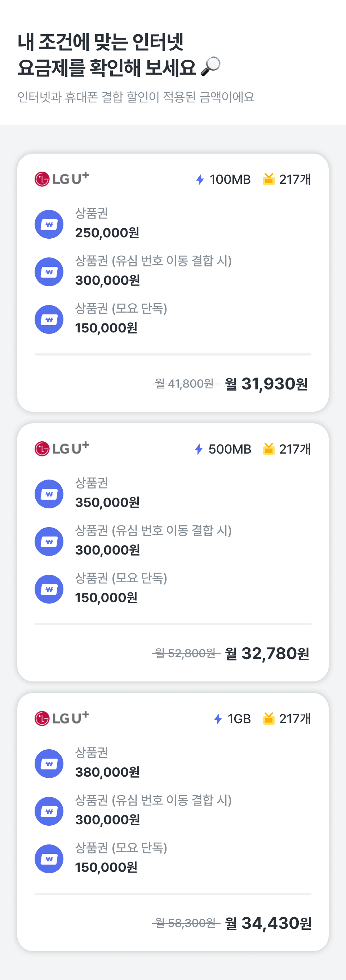Image resolution: width=346 pixels, height=980 pixels.
Task: Click the TV channel icon in the 100MB card
Action: (269, 179)
